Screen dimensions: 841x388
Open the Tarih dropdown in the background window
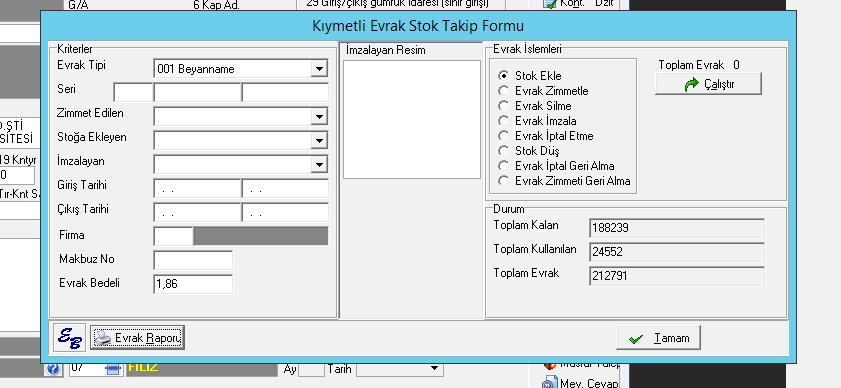click(x=434, y=369)
